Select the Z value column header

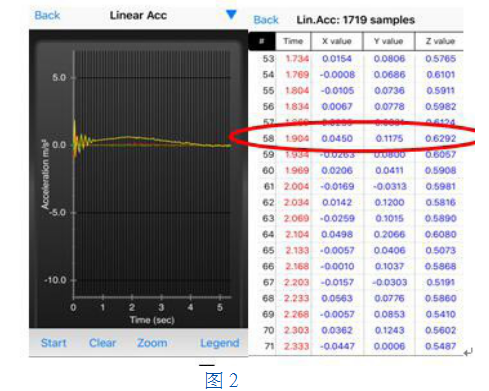tap(440, 41)
